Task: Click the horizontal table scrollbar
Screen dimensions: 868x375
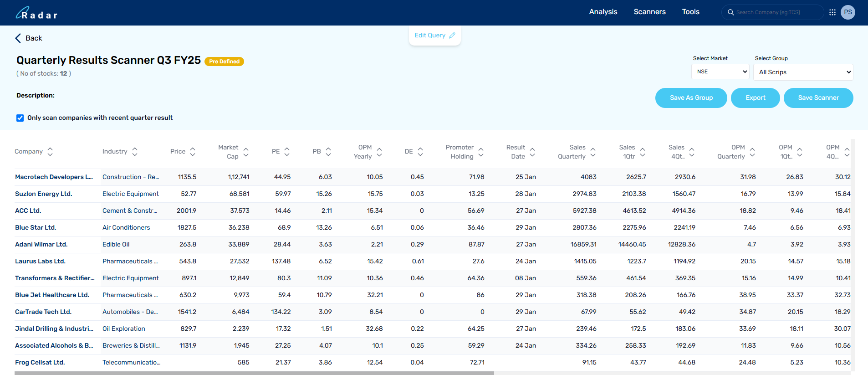Action: point(254,373)
